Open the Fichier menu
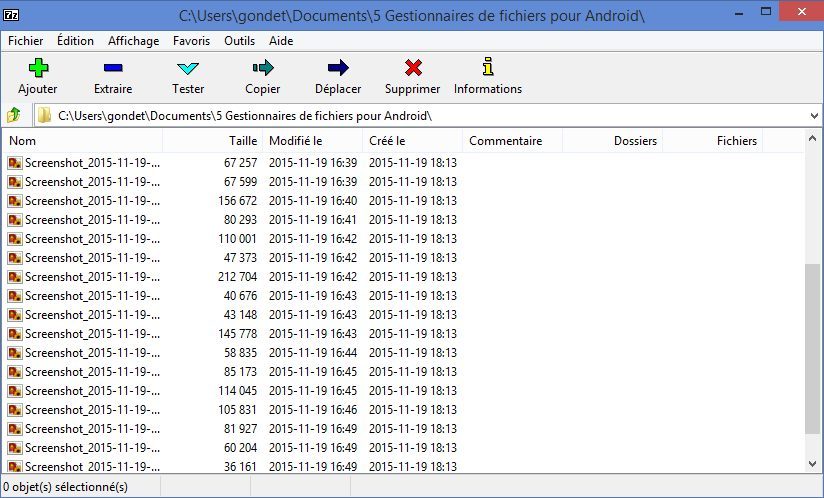This screenshot has width=824, height=498. click(x=25, y=41)
